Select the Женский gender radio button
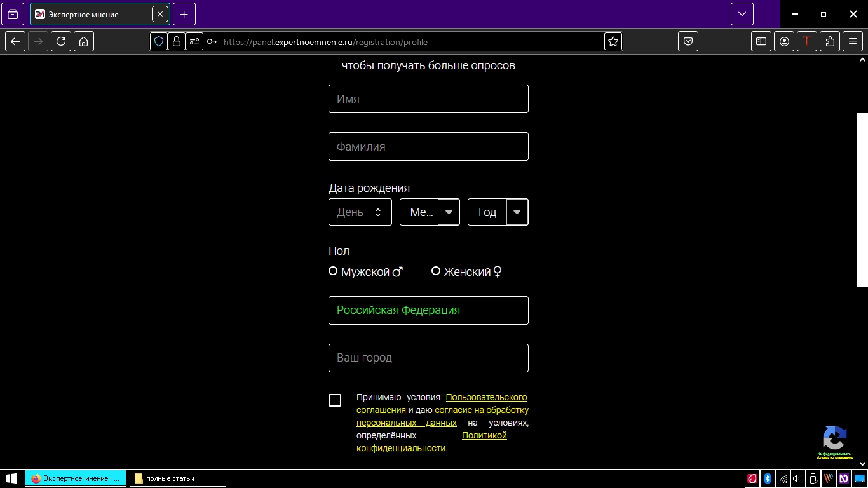Viewport: 868px width, 488px height. (436, 271)
